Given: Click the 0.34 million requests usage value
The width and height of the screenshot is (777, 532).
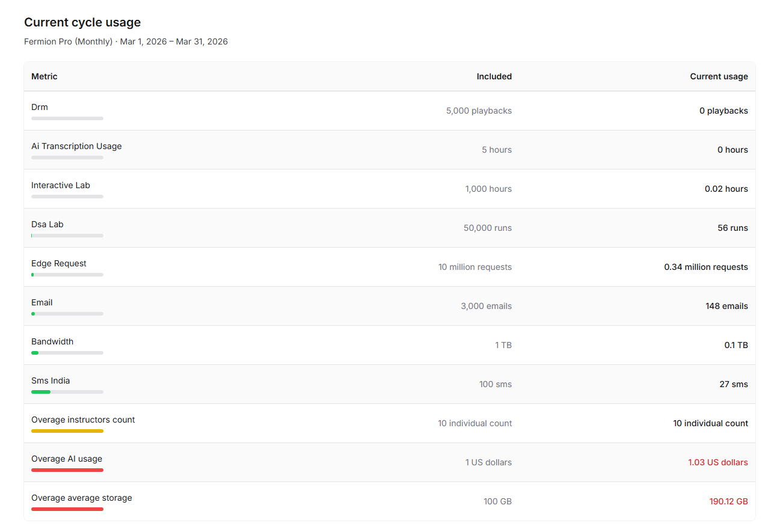Looking at the screenshot, I should 706,267.
